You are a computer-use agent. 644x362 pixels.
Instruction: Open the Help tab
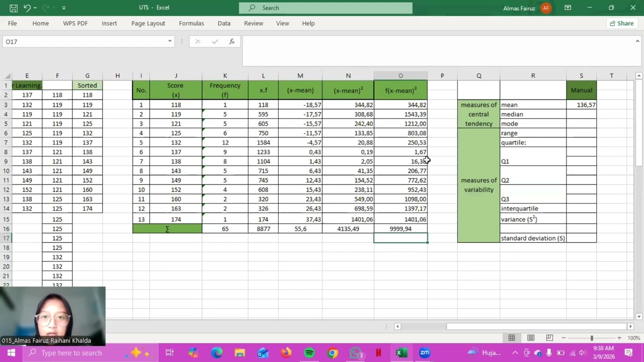(x=308, y=23)
